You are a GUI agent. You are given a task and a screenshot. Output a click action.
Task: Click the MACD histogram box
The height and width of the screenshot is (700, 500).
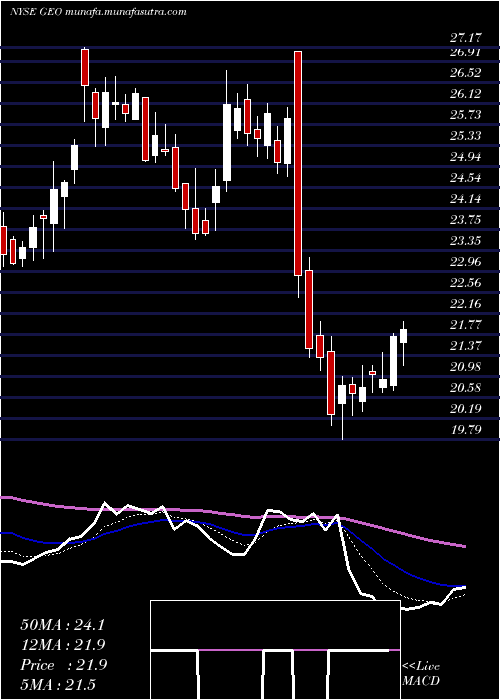point(275,650)
